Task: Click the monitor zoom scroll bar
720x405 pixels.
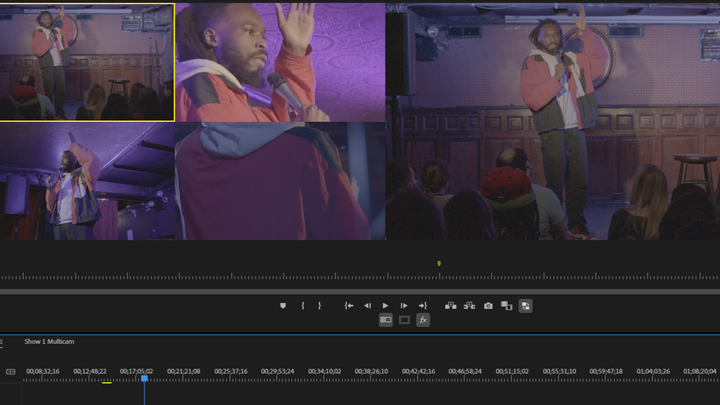Action: (x=360, y=292)
